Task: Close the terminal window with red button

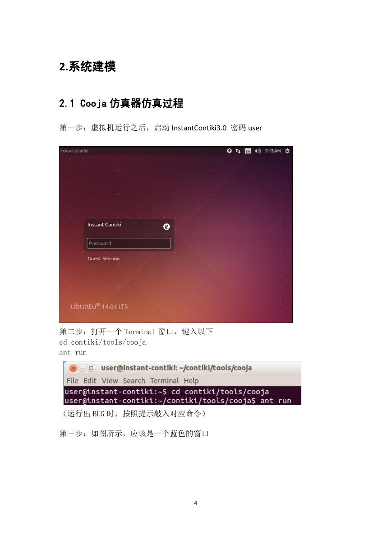Action: [73, 368]
